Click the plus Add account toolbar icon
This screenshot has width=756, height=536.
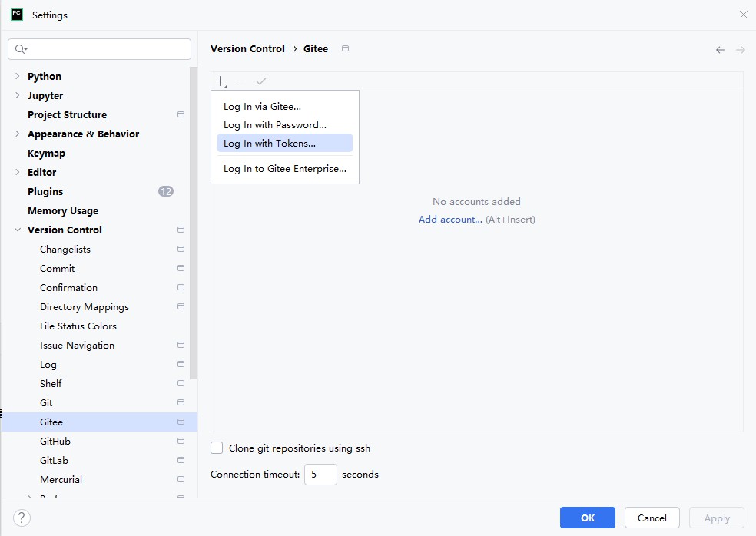[x=221, y=81]
